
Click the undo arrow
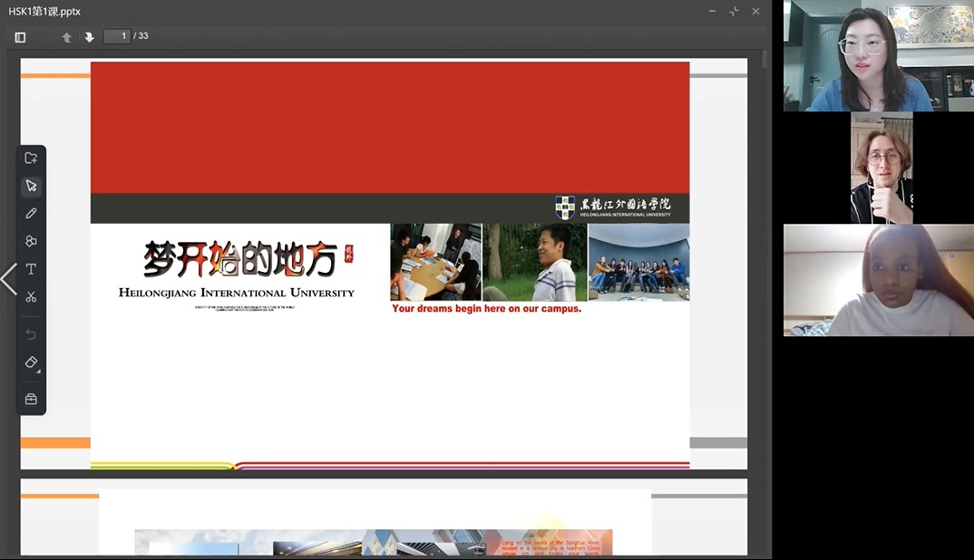pyautogui.click(x=31, y=334)
